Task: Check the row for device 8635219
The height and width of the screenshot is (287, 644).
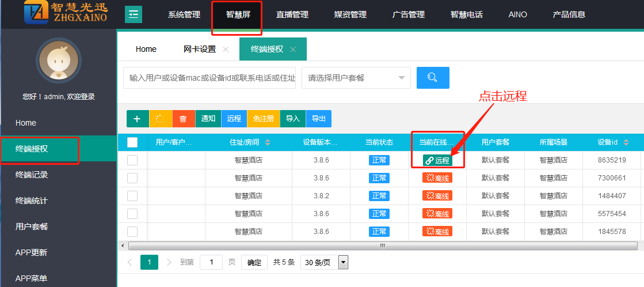Action: point(132,160)
